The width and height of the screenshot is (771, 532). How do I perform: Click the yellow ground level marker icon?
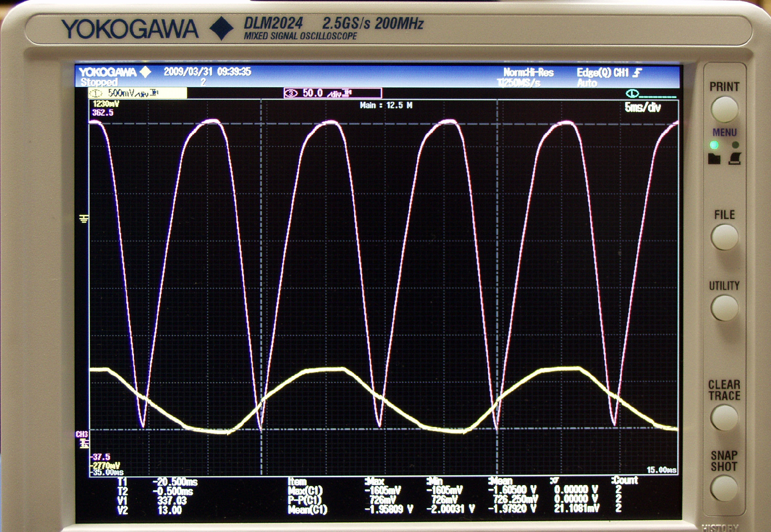(x=84, y=219)
